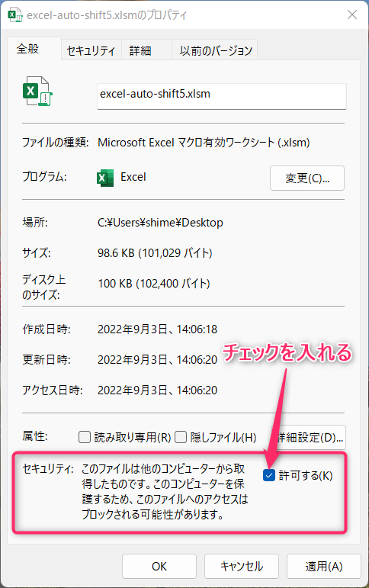Toggle the 隠しファイル(H) checkbox
Screen dimensions: 369x588
(181, 437)
